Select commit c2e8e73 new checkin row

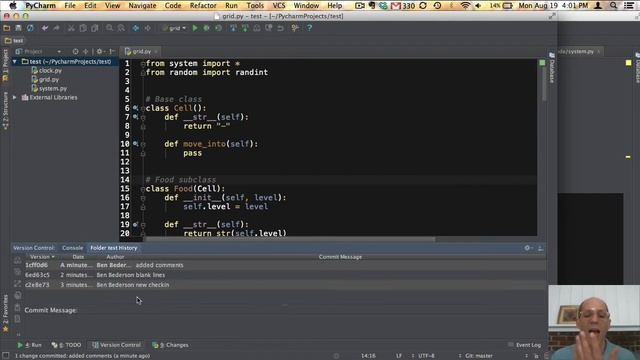pyautogui.click(x=285, y=285)
